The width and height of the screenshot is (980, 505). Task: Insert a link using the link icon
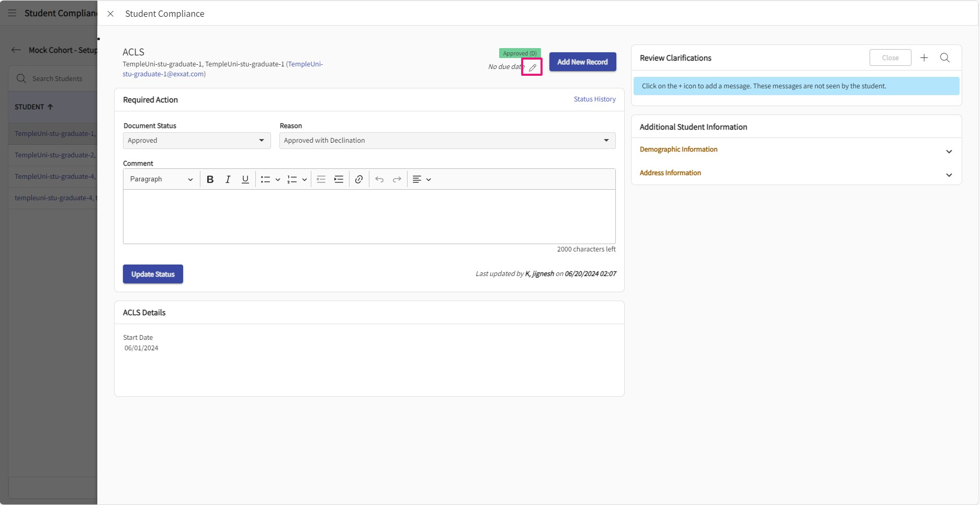[x=359, y=179]
